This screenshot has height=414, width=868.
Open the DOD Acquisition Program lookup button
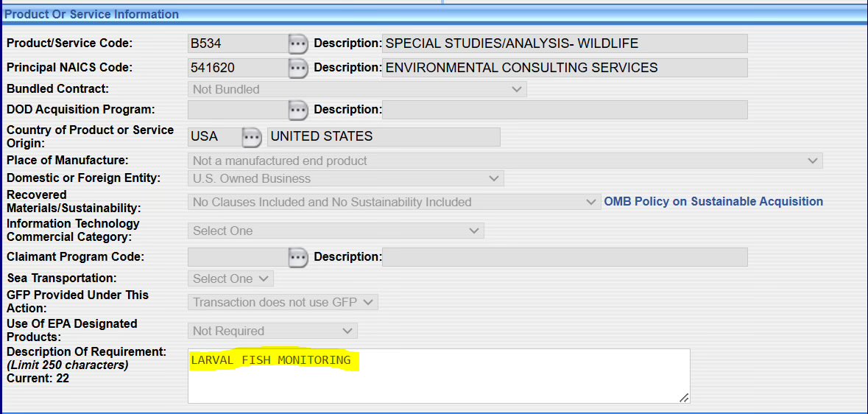297,110
